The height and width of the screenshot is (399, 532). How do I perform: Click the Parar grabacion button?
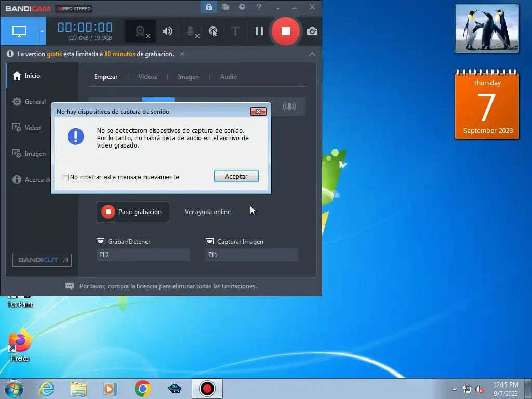(x=133, y=212)
